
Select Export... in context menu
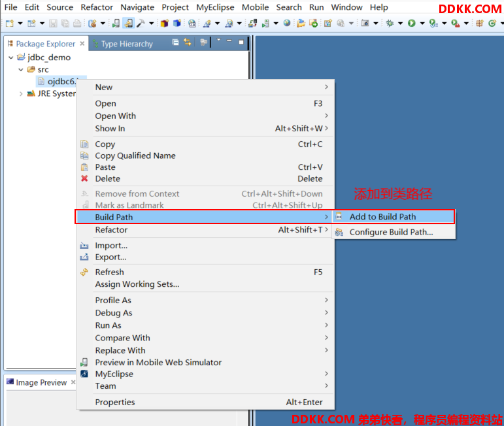coord(205,257)
